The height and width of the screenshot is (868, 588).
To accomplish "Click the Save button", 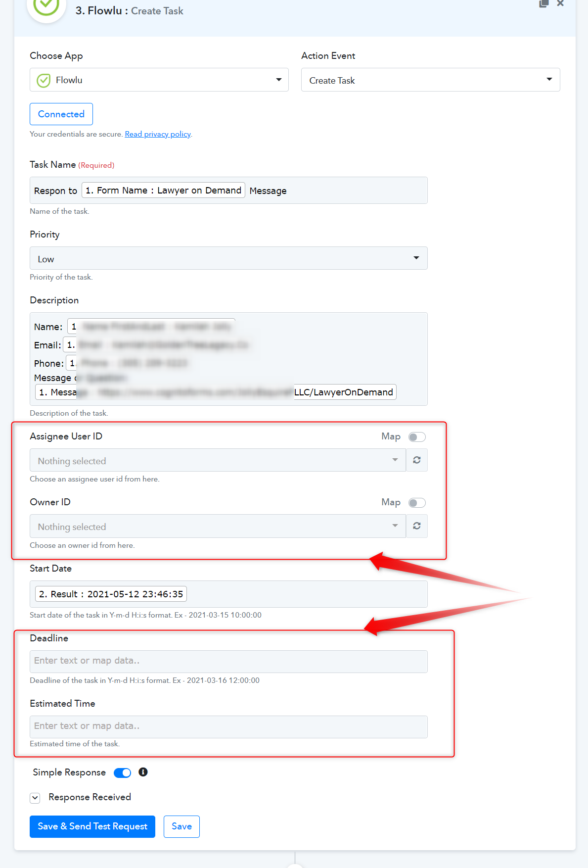I will pyautogui.click(x=181, y=826).
